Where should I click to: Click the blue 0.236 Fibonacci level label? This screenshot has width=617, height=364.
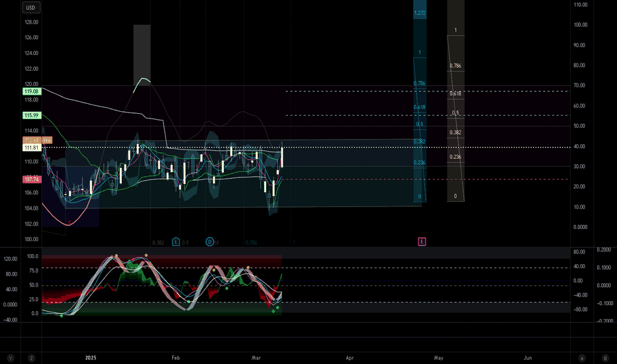[x=420, y=163]
